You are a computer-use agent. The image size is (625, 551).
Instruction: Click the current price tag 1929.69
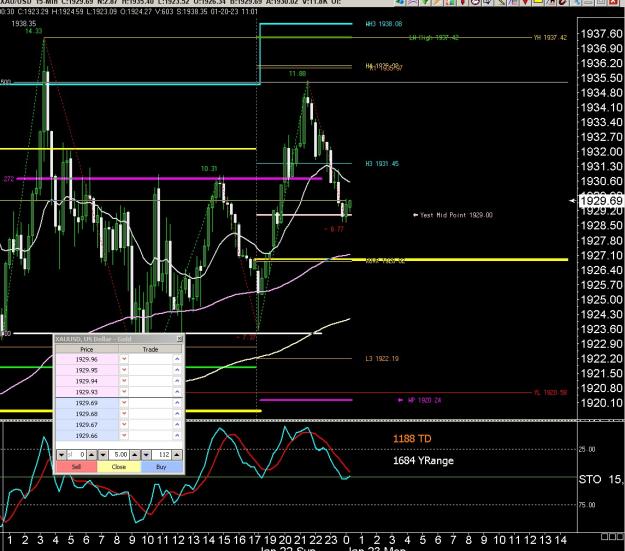[601, 201]
